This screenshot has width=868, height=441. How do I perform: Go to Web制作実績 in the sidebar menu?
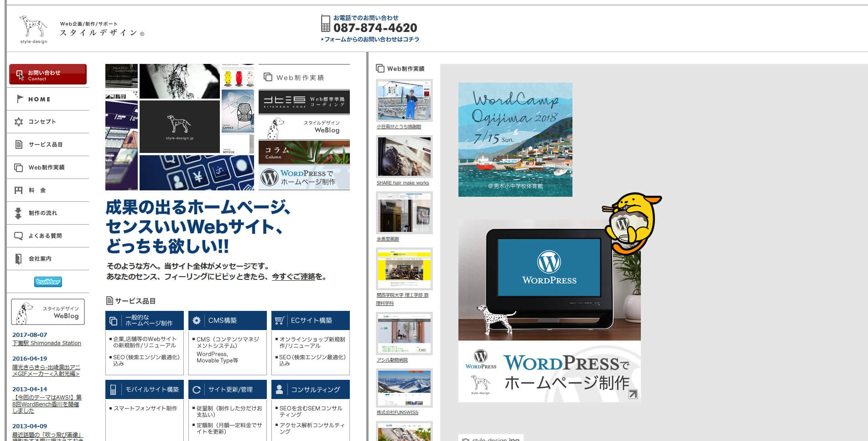click(48, 168)
